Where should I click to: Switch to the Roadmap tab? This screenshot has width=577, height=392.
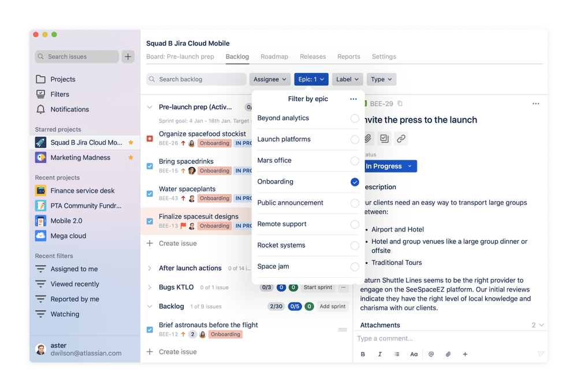[274, 57]
